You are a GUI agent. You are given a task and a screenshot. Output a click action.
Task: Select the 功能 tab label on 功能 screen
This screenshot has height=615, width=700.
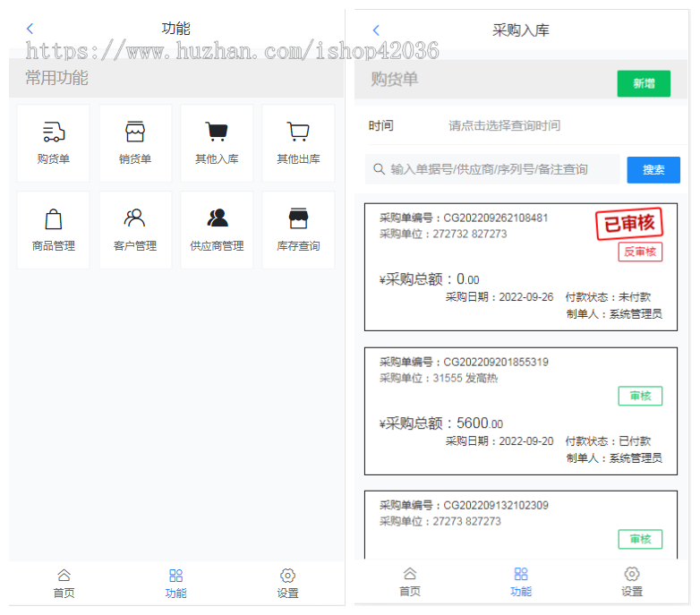[175, 594]
